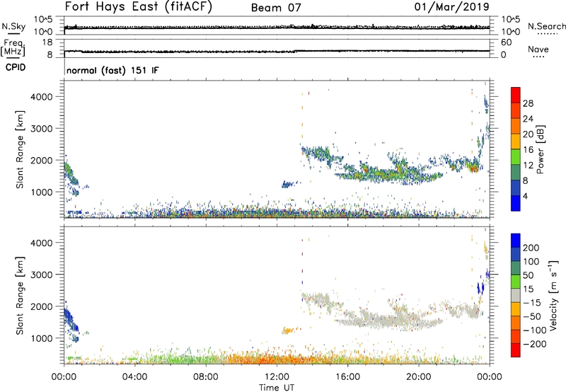
Task: Click the 'CPID' label
Action: (16, 67)
